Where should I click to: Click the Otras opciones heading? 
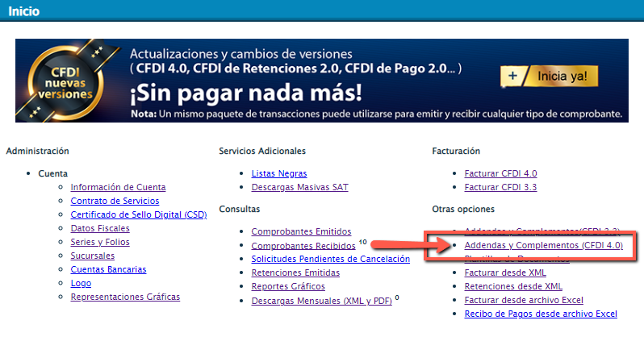(463, 210)
